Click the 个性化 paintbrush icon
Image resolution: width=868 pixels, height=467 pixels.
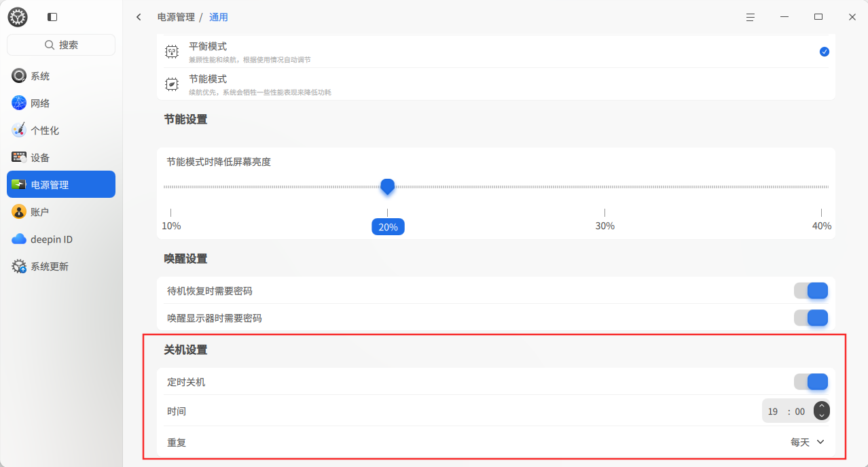[19, 131]
